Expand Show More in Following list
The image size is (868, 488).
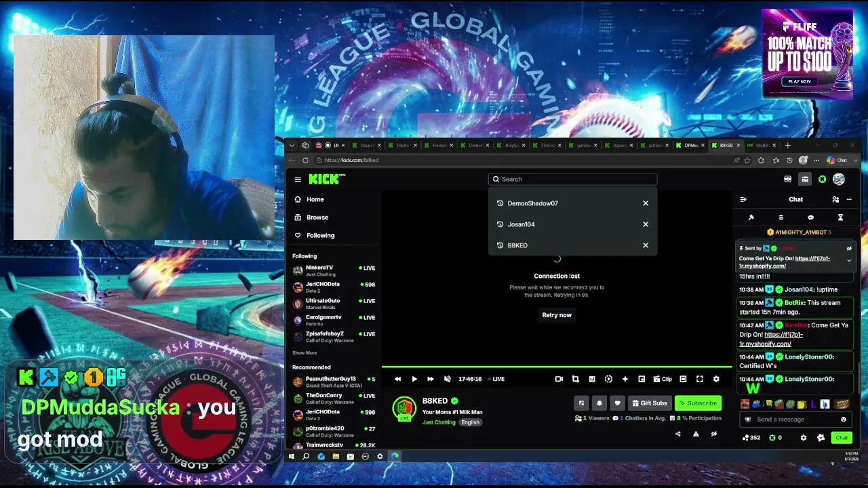[x=304, y=353]
